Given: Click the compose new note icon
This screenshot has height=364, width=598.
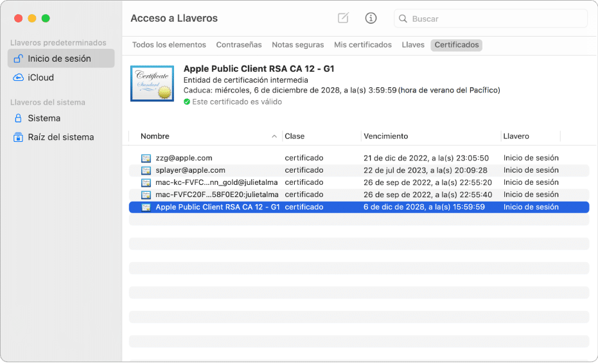Looking at the screenshot, I should point(343,18).
